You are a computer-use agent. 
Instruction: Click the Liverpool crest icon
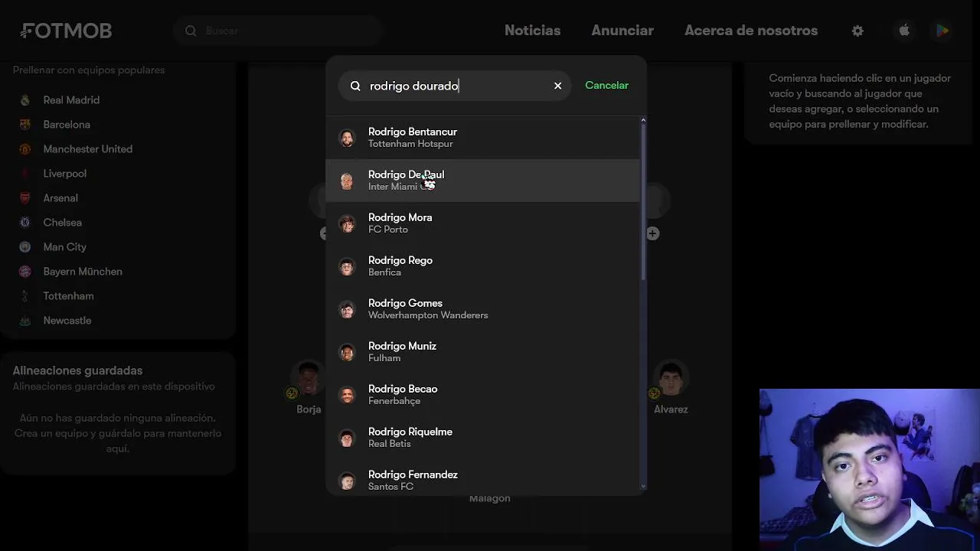25,174
